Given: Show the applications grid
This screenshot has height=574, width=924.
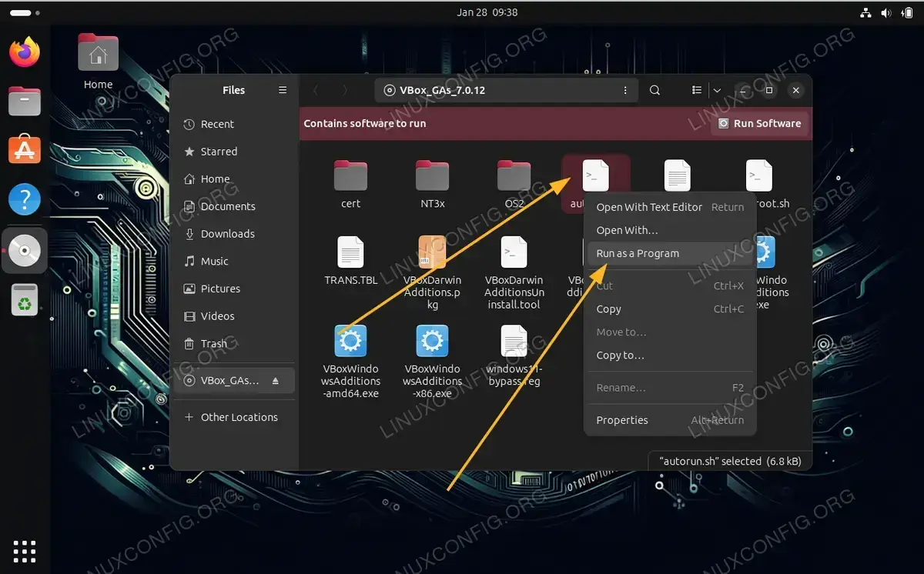Looking at the screenshot, I should point(25,551).
